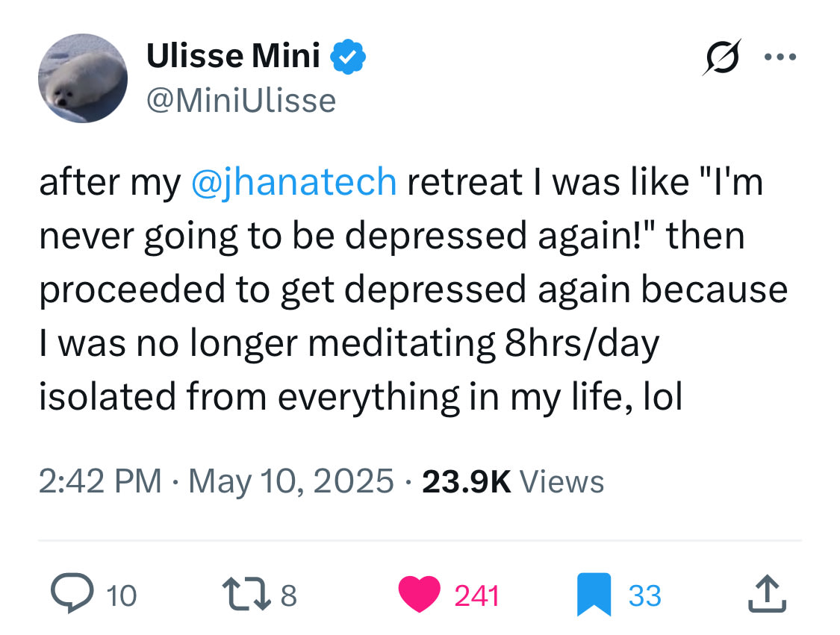The height and width of the screenshot is (635, 840).
Task: Open the @jhanatech mention link
Action: click(x=293, y=182)
